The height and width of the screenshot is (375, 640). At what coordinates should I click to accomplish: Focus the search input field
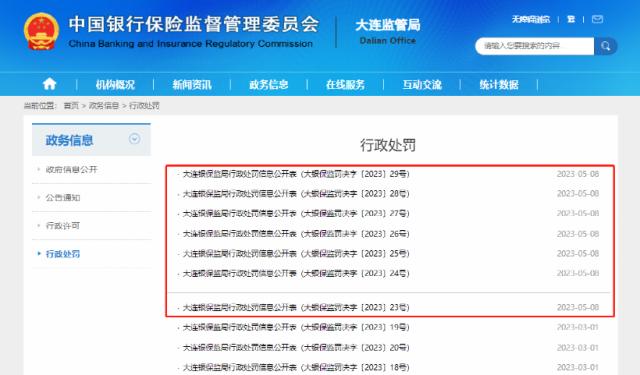(535, 46)
